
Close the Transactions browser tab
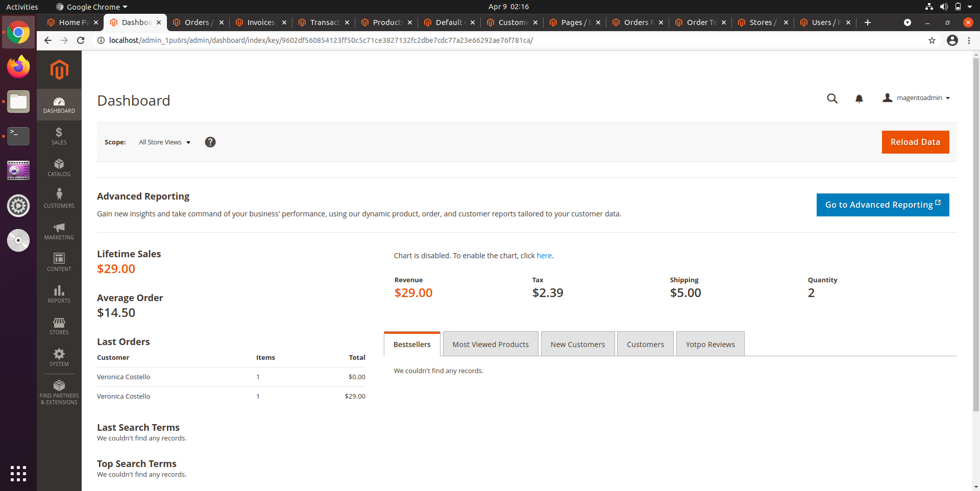(347, 22)
